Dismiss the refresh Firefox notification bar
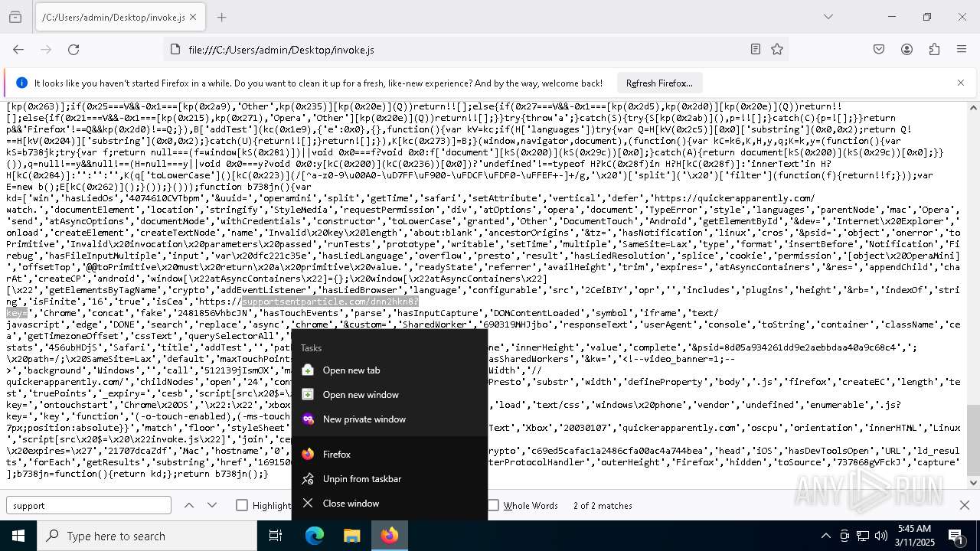This screenshot has height=551, width=980. 961,83
